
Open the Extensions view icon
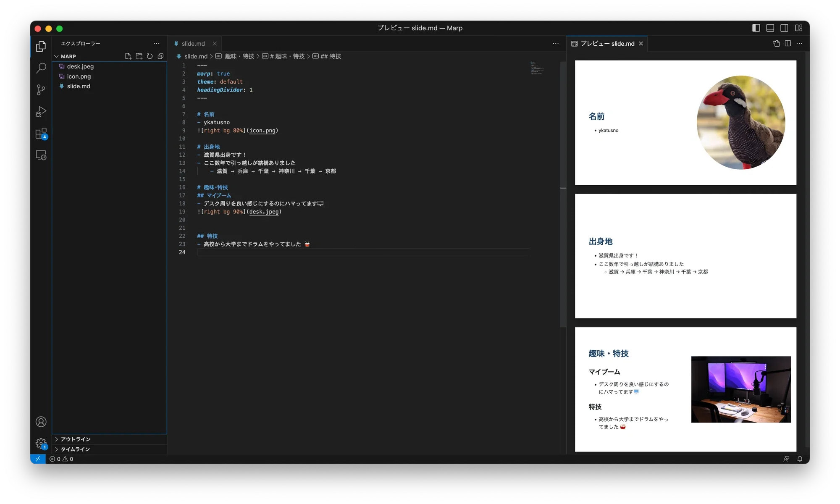point(41,134)
